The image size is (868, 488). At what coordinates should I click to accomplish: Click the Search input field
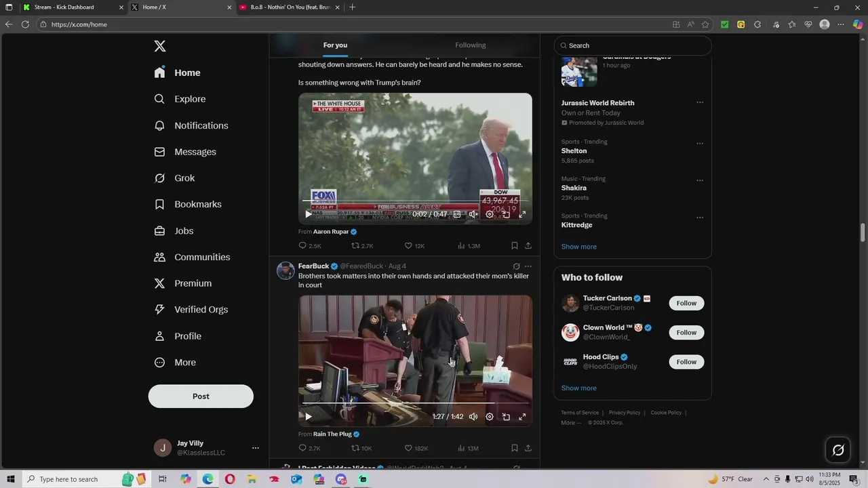(x=633, y=45)
